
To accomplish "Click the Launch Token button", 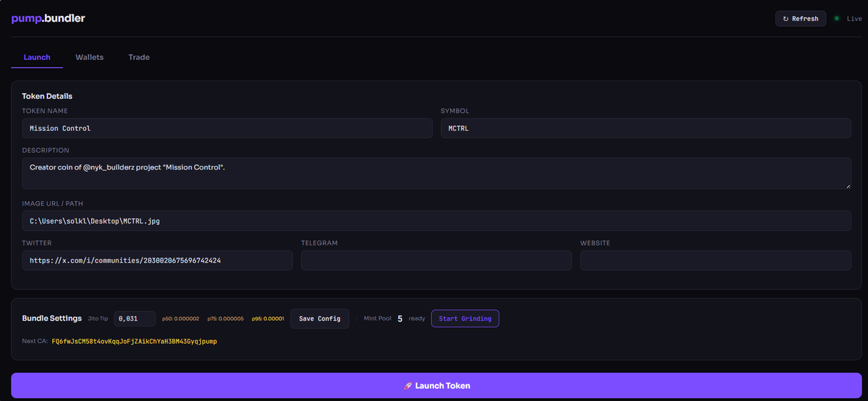I will point(437,386).
